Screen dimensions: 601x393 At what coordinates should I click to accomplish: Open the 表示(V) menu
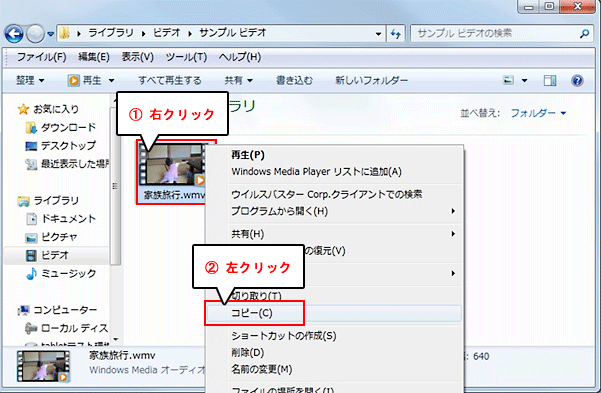tap(138, 57)
